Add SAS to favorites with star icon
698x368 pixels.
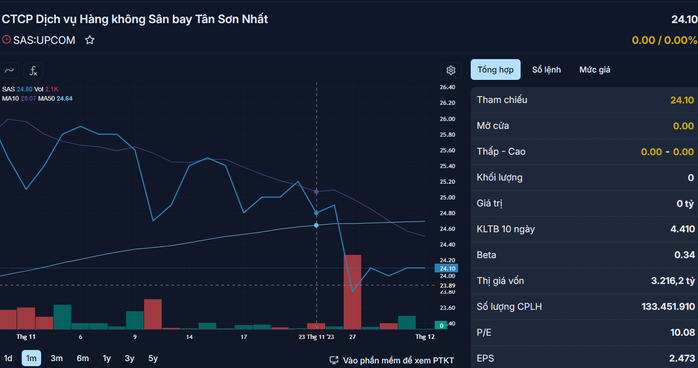[x=90, y=40]
